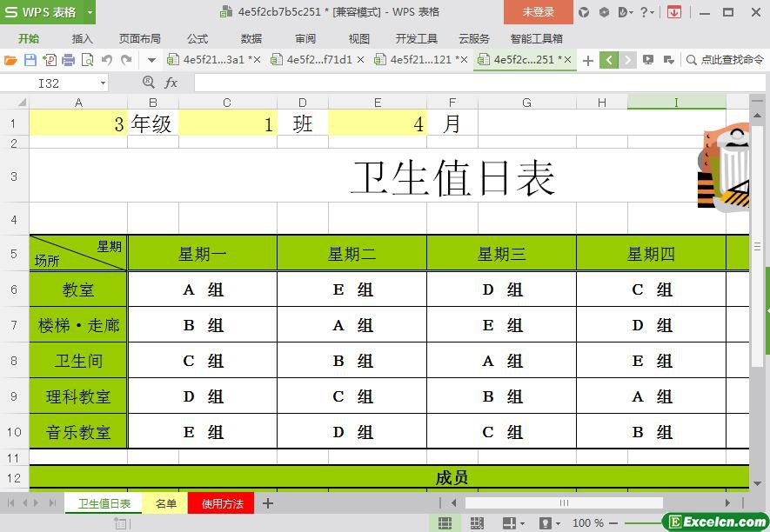The width and height of the screenshot is (770, 532).
Task: Click the Undo arrow icon
Action: 107,60
